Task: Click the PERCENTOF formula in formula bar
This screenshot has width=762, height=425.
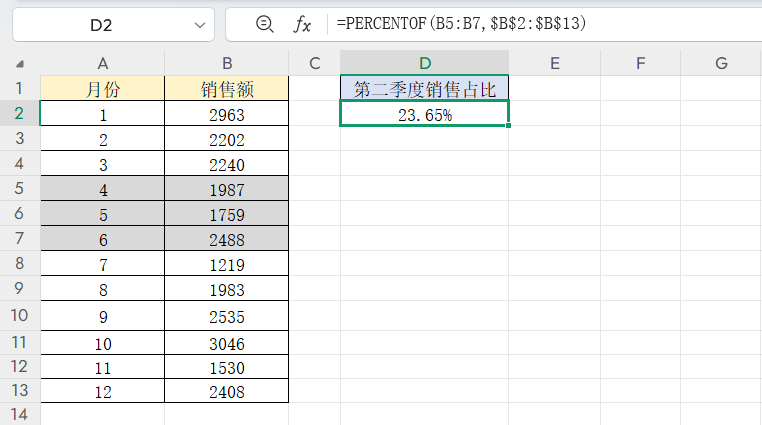Action: pyautogui.click(x=461, y=24)
